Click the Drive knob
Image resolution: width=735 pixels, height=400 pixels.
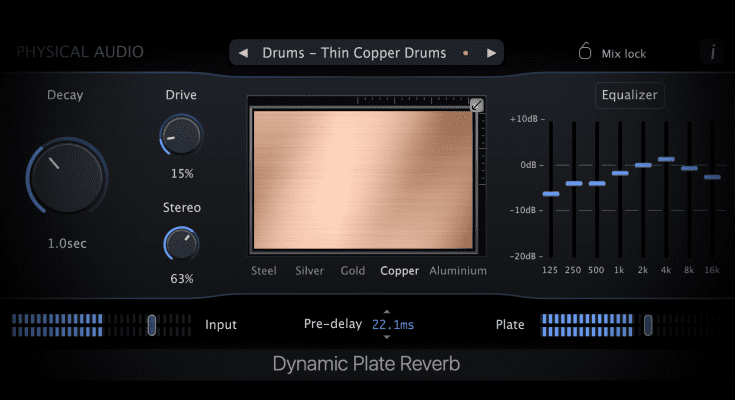[181, 135]
